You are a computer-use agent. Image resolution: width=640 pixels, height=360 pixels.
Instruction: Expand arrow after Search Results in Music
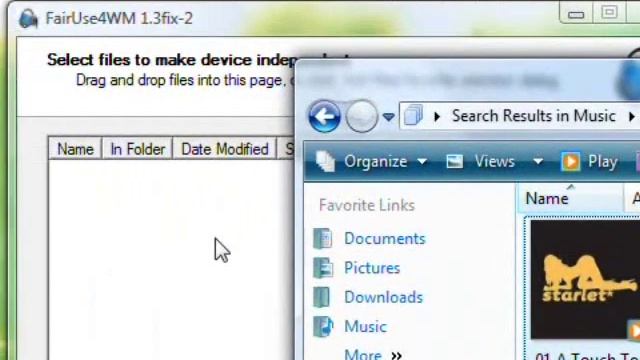tap(631, 117)
